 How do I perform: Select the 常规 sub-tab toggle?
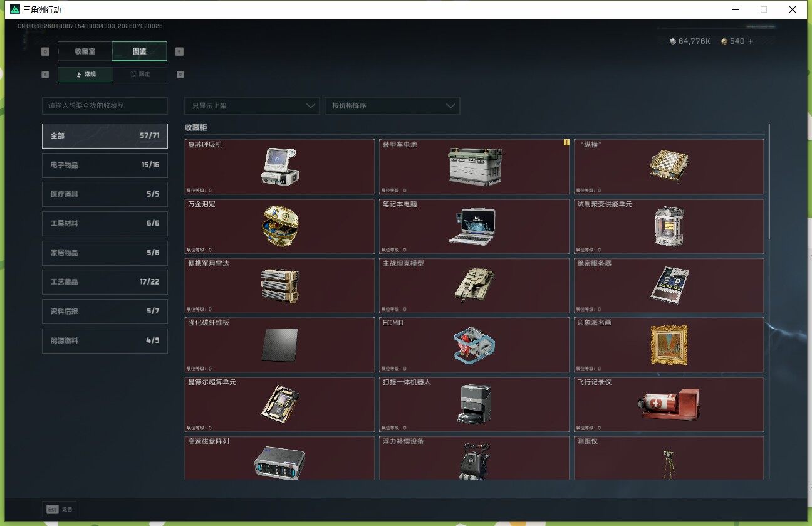(86, 74)
